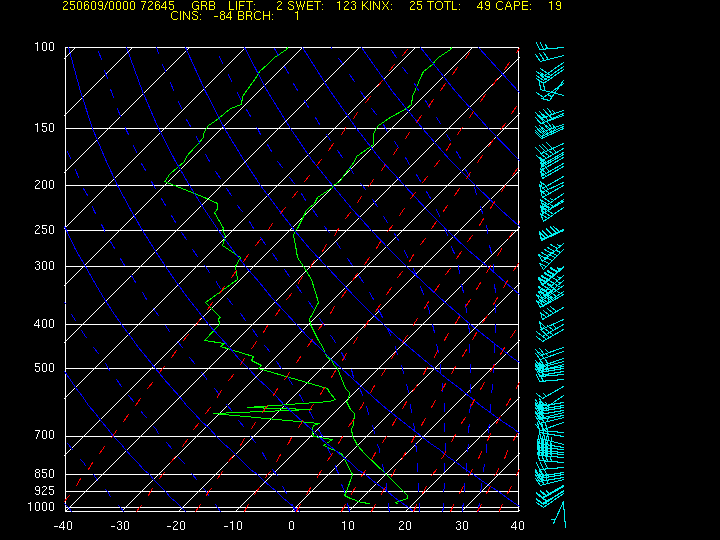Click '-30' on the temperature axis
This screenshot has width=720, height=540.
pyautogui.click(x=120, y=526)
